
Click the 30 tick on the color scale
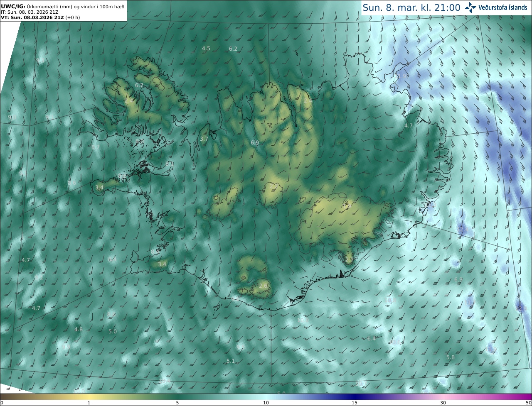coord(443,403)
